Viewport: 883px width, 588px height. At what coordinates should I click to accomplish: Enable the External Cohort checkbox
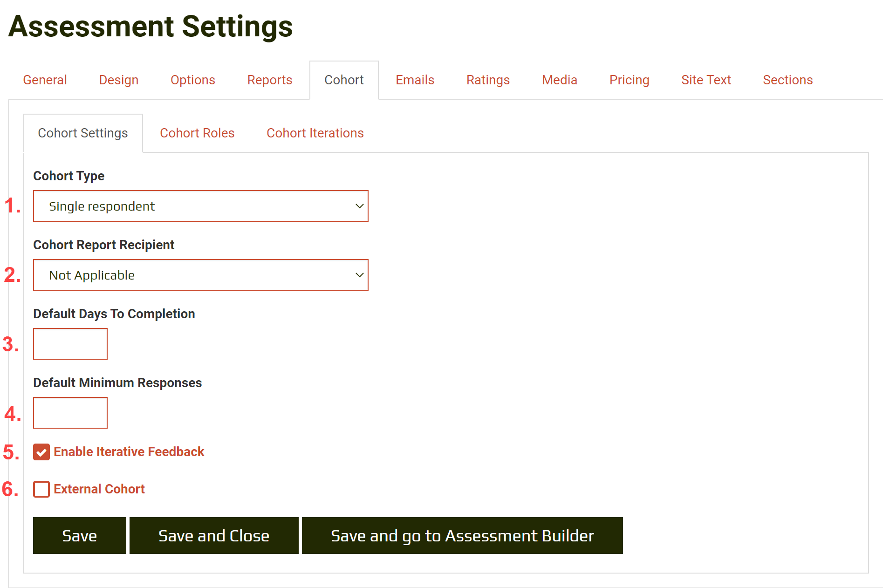pyautogui.click(x=41, y=489)
